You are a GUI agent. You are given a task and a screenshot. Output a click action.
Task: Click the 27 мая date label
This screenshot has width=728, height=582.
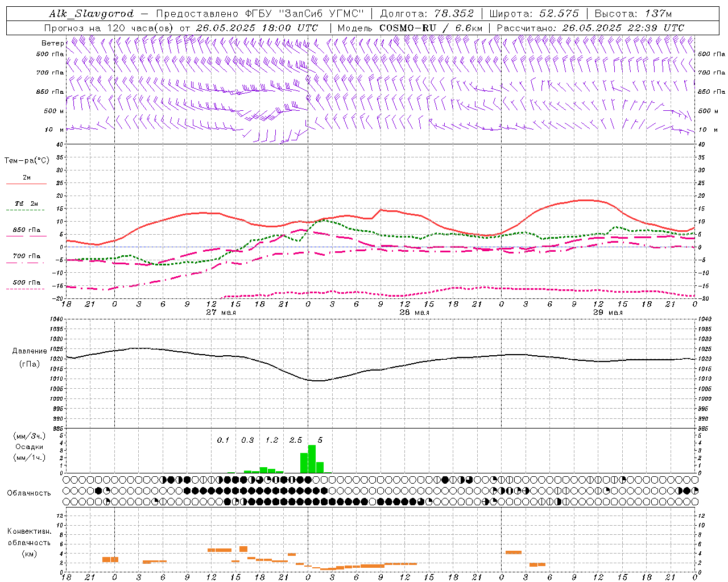[x=221, y=313]
